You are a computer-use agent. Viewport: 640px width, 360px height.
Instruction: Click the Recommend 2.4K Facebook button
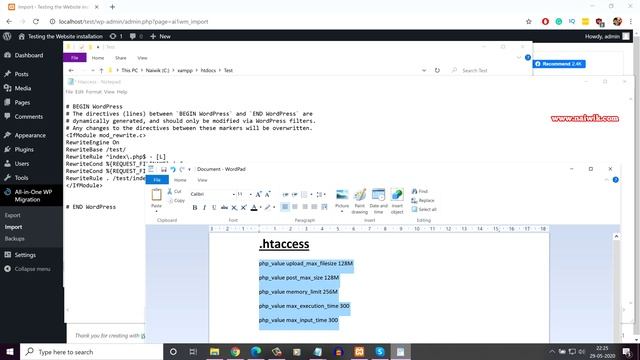pyautogui.click(x=559, y=64)
